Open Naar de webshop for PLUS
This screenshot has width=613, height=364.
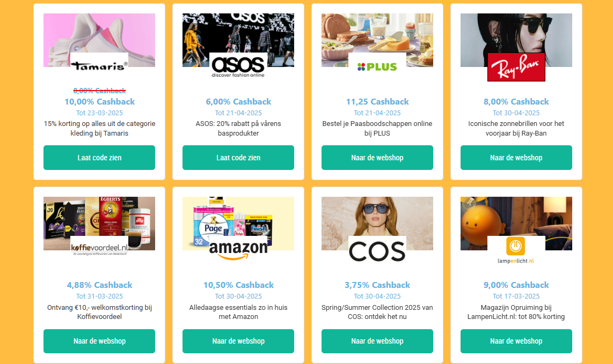point(377,157)
